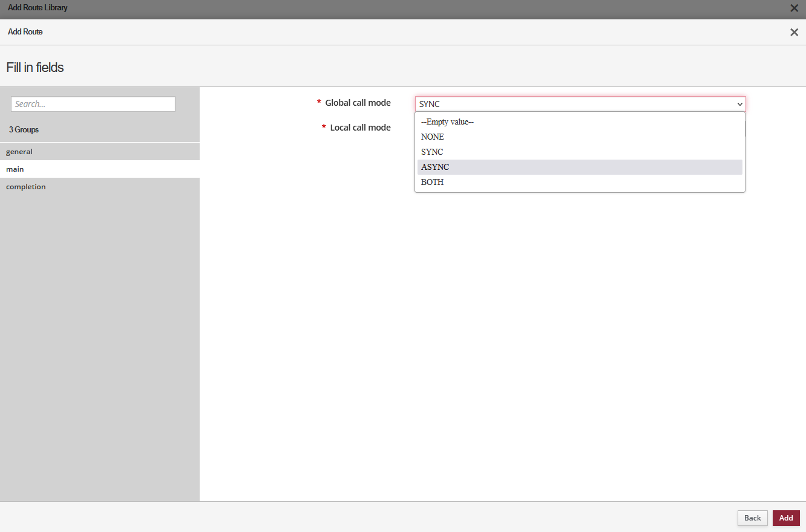
Task: Click the Add Route title bar text
Action: pyautogui.click(x=25, y=31)
